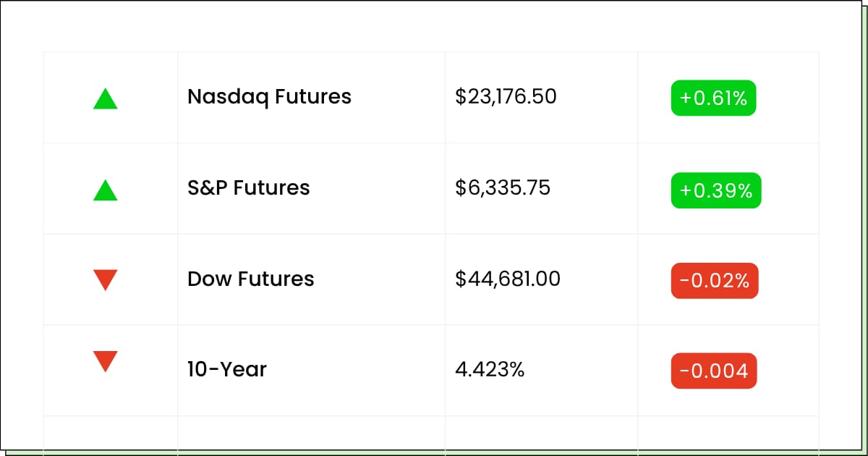Click the green up arrow beside S&P Futures

coord(106,190)
